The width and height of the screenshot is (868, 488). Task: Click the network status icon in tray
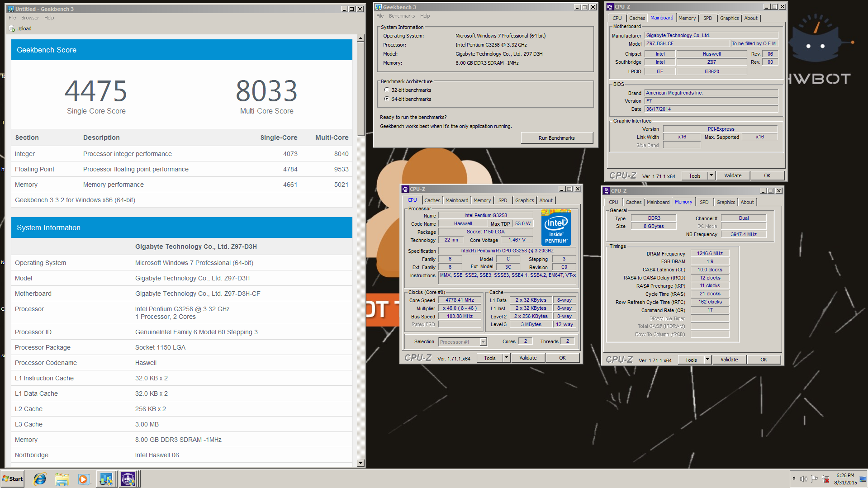pos(825,479)
